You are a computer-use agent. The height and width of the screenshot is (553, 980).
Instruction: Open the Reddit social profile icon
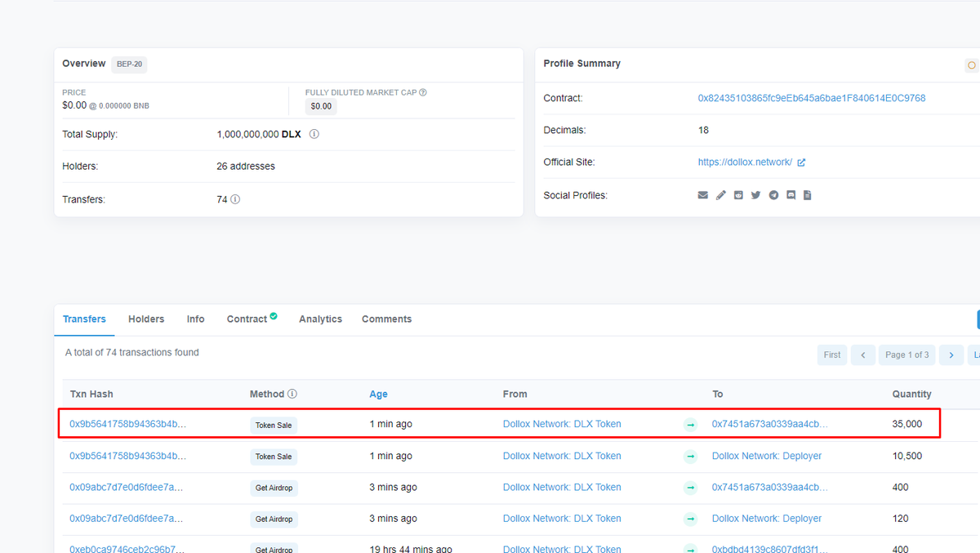pos(738,195)
